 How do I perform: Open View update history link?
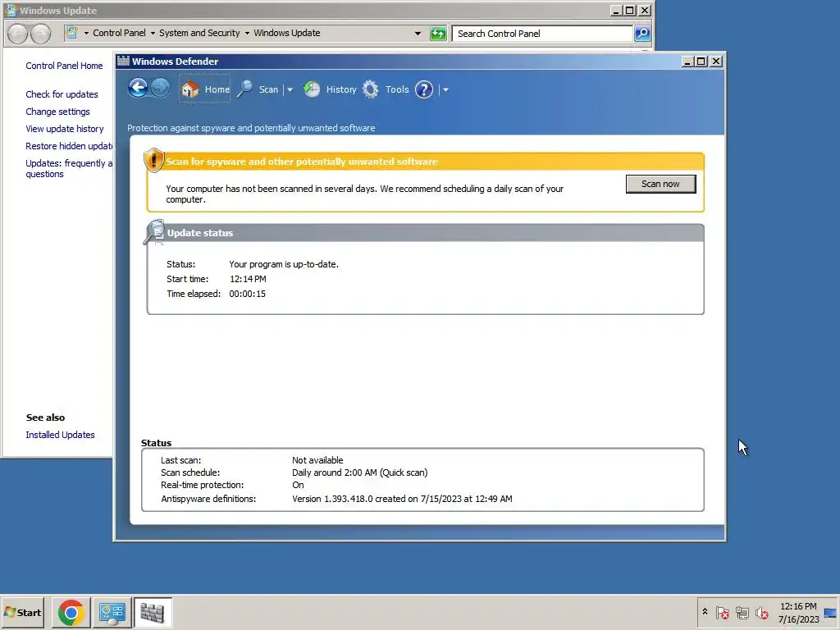65,129
